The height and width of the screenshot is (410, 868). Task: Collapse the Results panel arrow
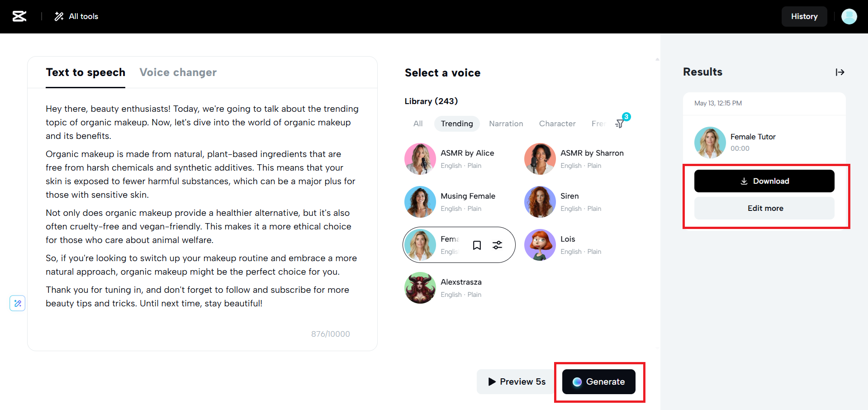[x=840, y=72]
